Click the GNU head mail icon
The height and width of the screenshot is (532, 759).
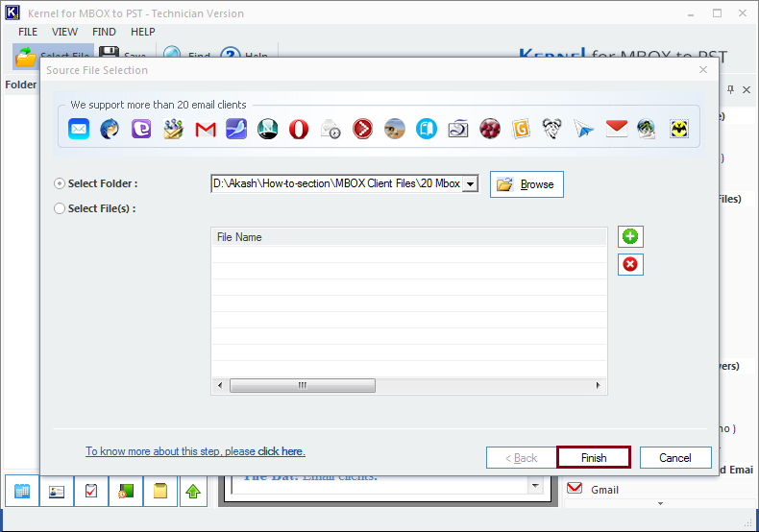click(551, 129)
